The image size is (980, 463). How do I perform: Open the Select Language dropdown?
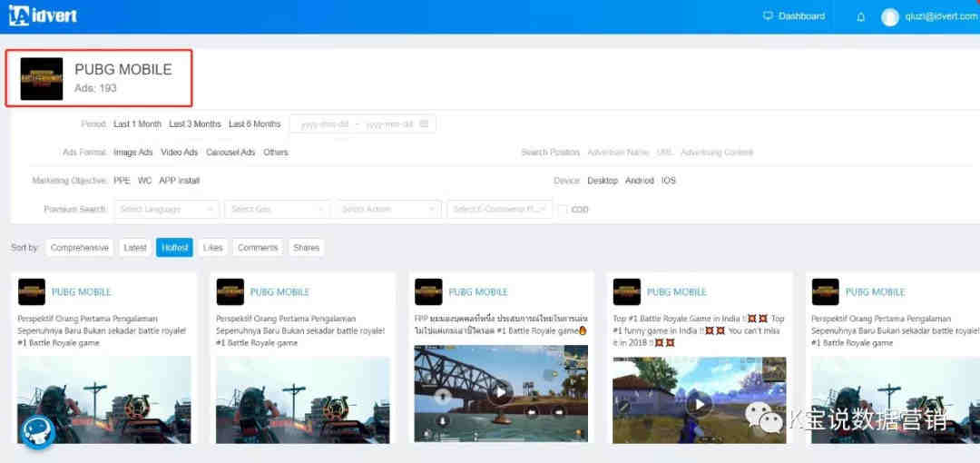click(166, 209)
